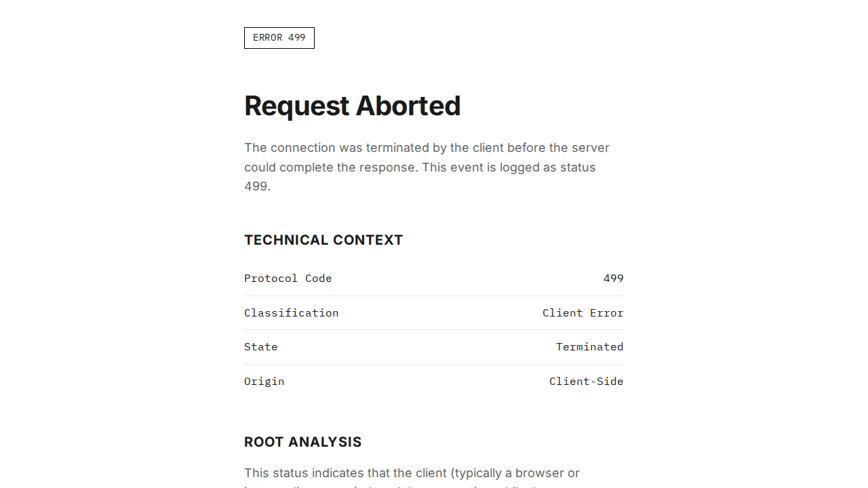868x488 pixels.
Task: Click the "This status indicates" paragraph line
Action: pos(412,473)
